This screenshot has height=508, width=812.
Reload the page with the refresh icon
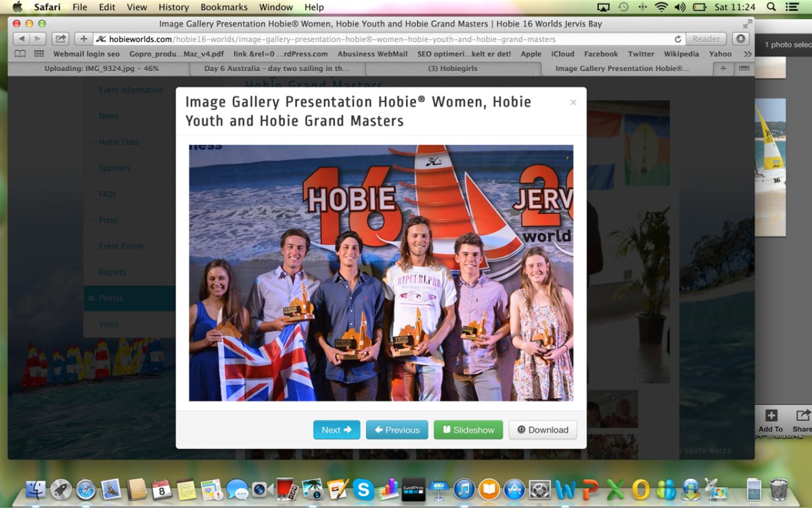[677, 39]
